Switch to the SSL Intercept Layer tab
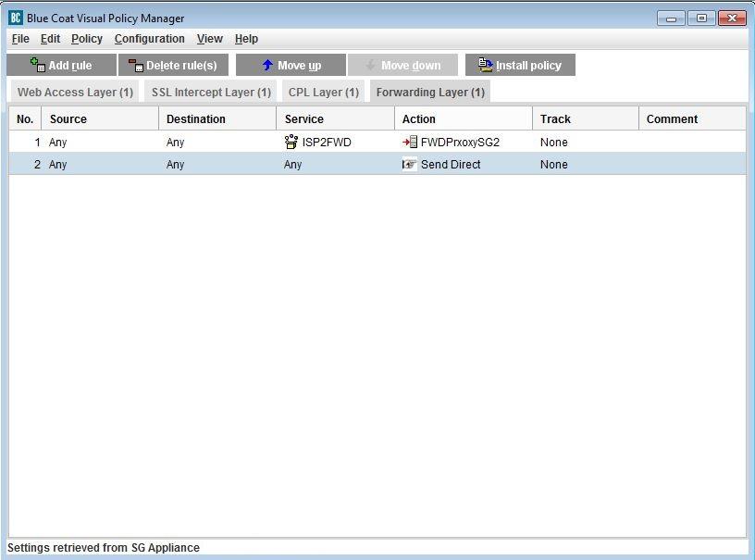This screenshot has height=560, width=755. point(211,93)
